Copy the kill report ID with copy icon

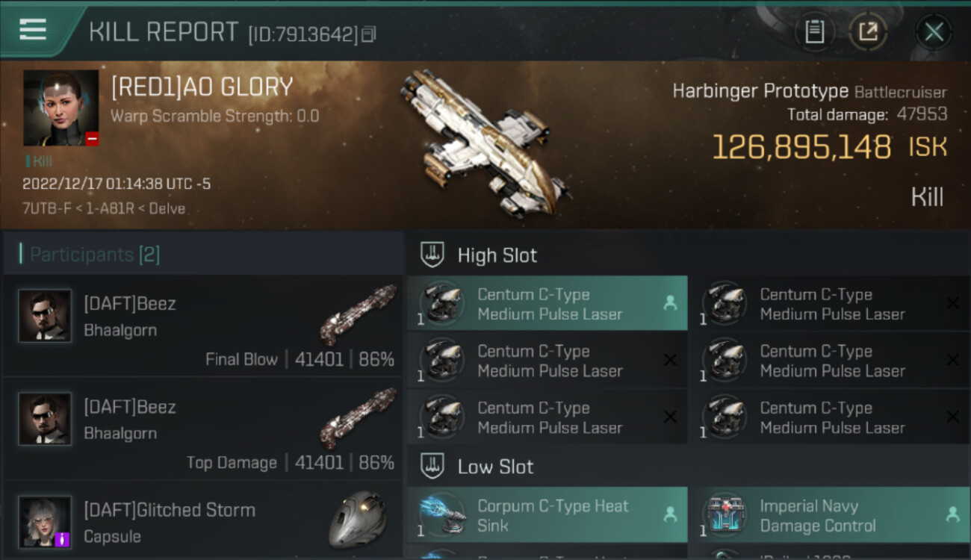point(368,34)
